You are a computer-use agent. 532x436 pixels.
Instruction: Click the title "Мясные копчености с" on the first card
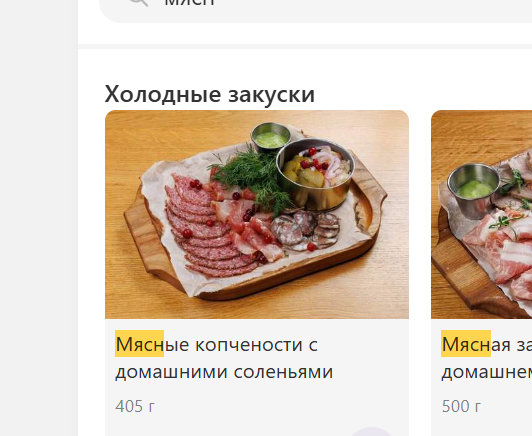(x=216, y=344)
